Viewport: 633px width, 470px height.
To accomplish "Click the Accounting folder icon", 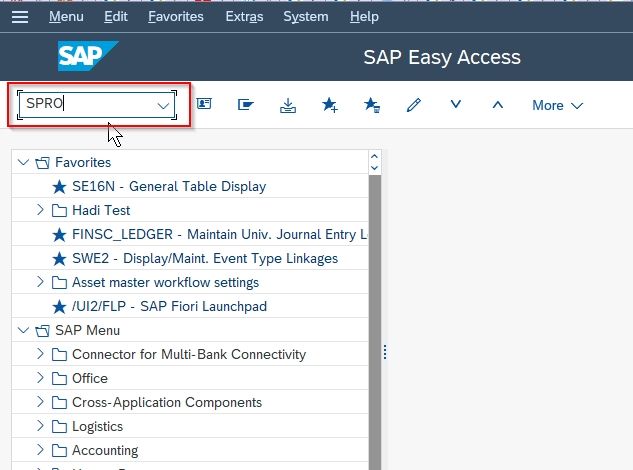I will tap(59, 451).
